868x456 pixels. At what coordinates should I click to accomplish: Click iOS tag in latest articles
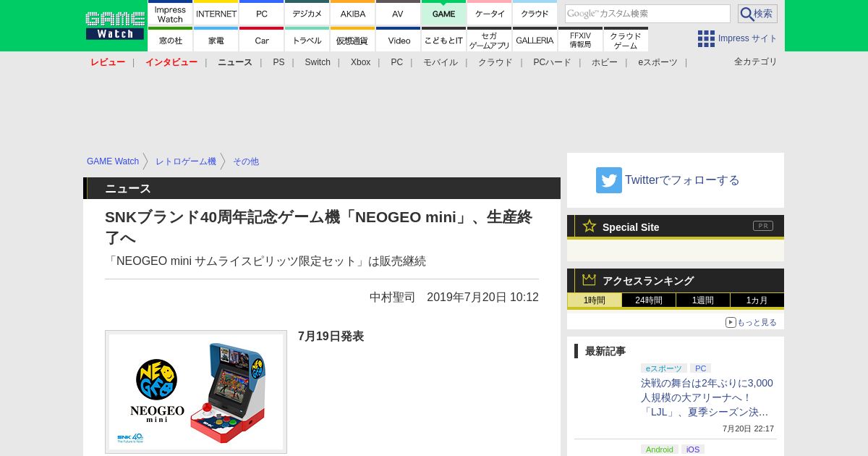pyautogui.click(x=693, y=449)
